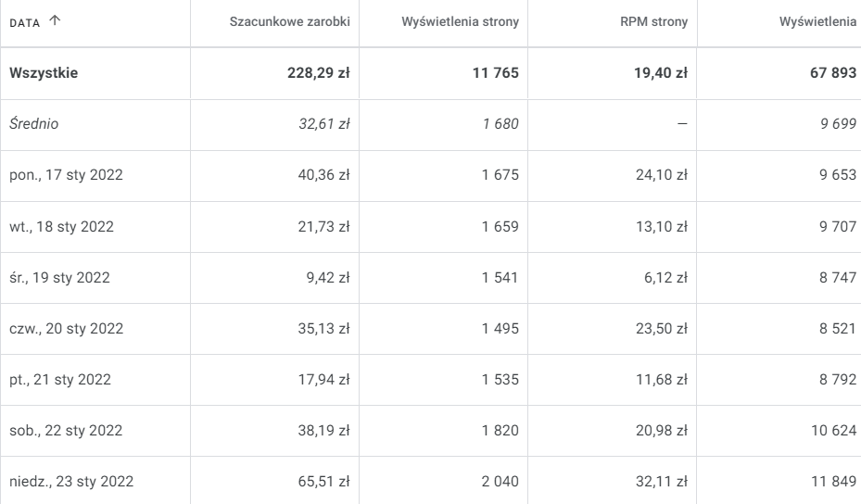Open the wt., 18 sty 2022 row
Image resolution: width=861 pixels, height=504 pixels.
[61, 226]
